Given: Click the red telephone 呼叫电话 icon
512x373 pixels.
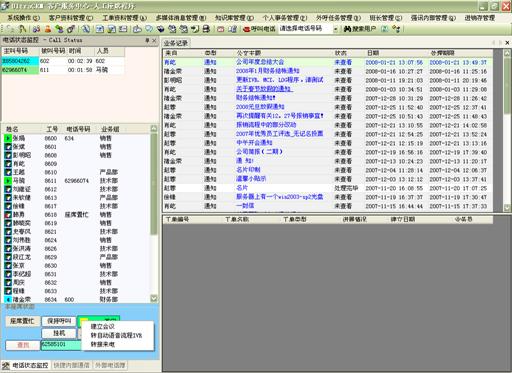Looking at the screenshot, I should (x=246, y=29).
